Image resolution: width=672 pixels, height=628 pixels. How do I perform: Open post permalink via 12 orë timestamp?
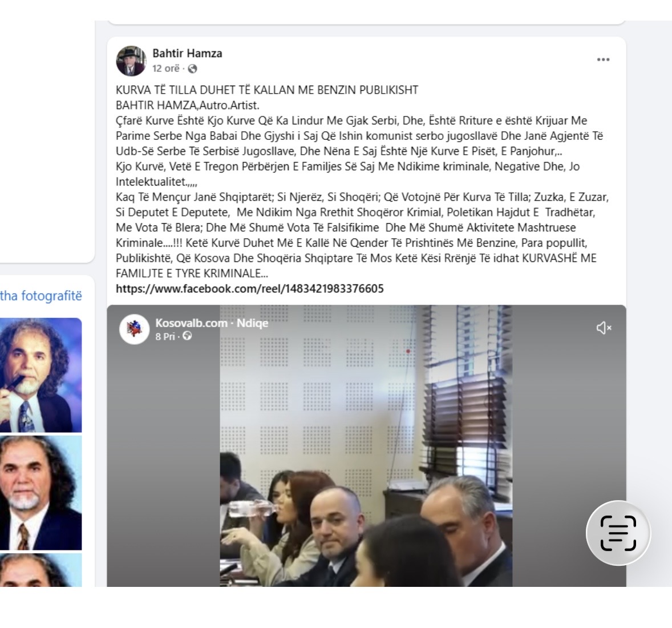point(166,69)
